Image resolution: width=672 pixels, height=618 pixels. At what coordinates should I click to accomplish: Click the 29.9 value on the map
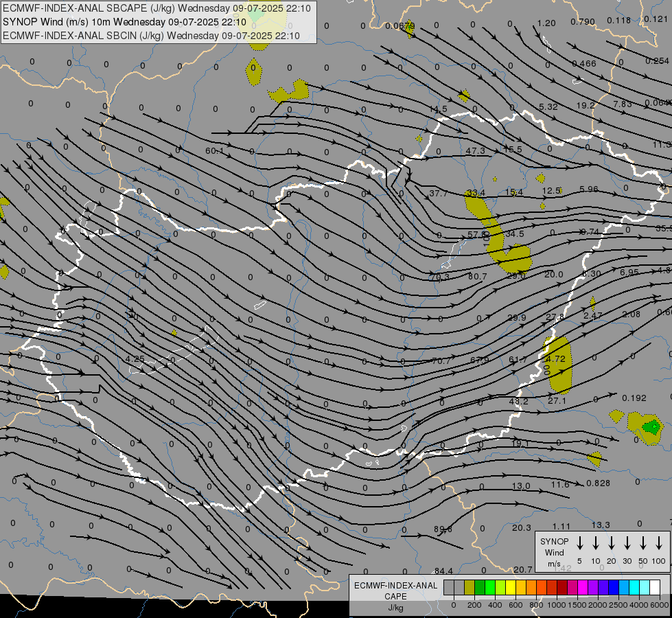pos(516,318)
